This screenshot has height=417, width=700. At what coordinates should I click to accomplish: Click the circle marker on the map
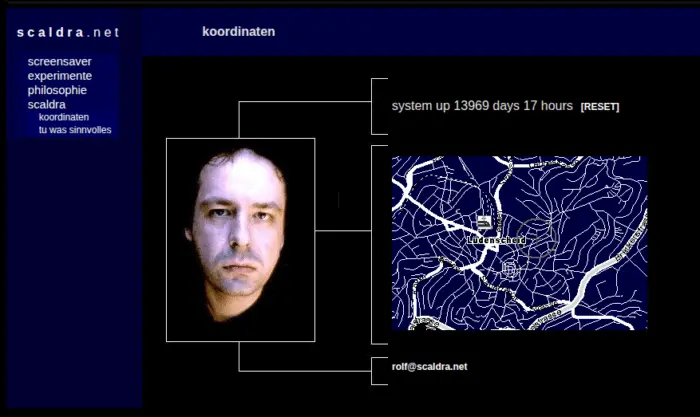[537, 238]
